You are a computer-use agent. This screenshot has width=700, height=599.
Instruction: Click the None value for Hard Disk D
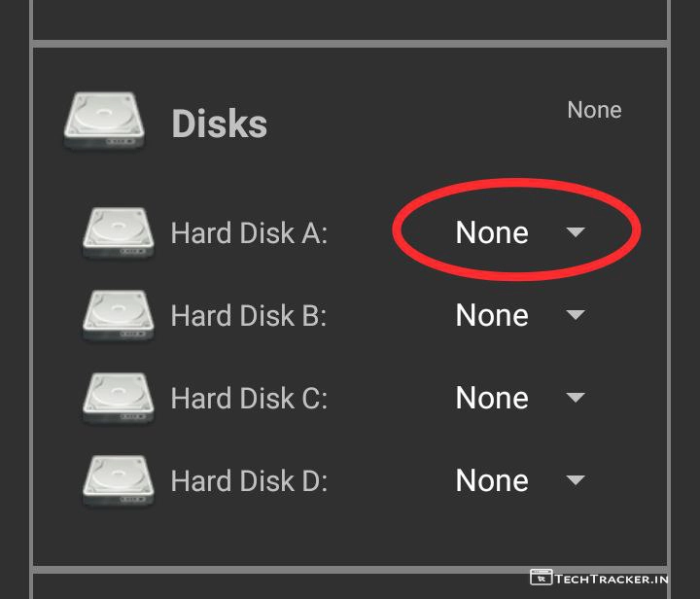492,481
